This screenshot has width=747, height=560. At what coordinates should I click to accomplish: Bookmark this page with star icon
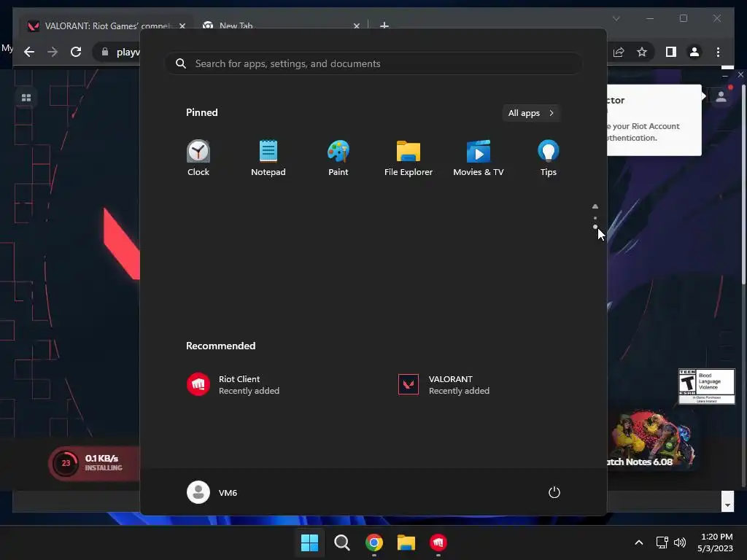[642, 52]
